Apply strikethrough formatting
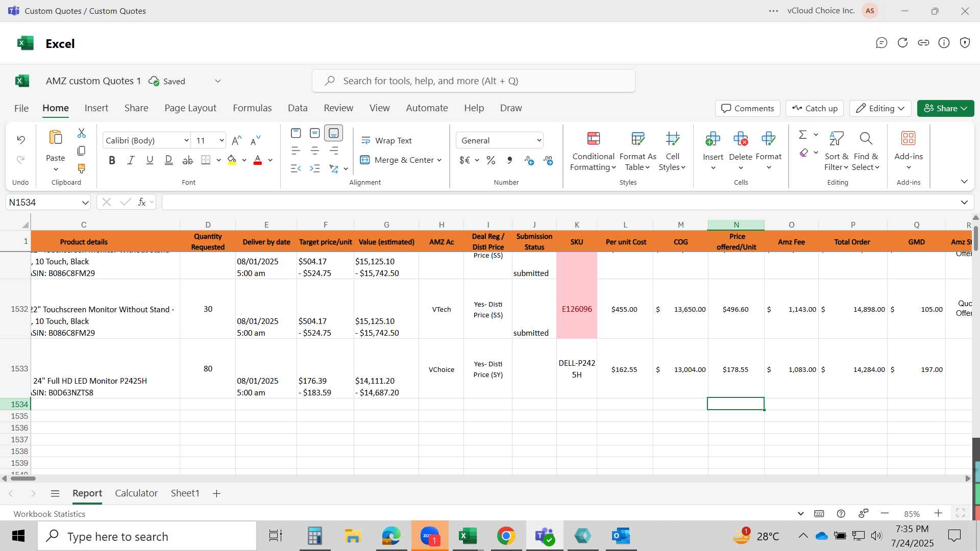Viewport: 980px width, 551px height. click(x=188, y=160)
